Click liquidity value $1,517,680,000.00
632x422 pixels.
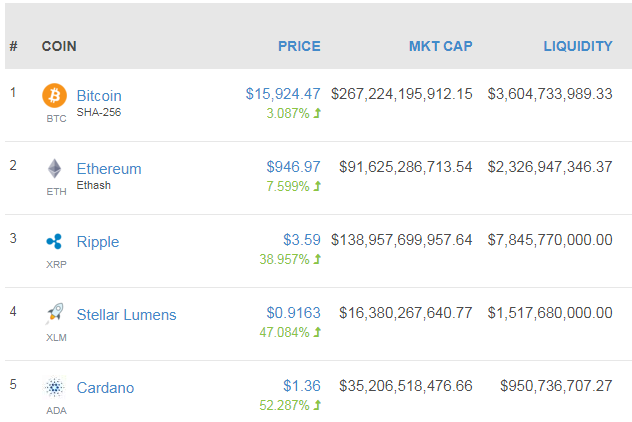click(550, 313)
